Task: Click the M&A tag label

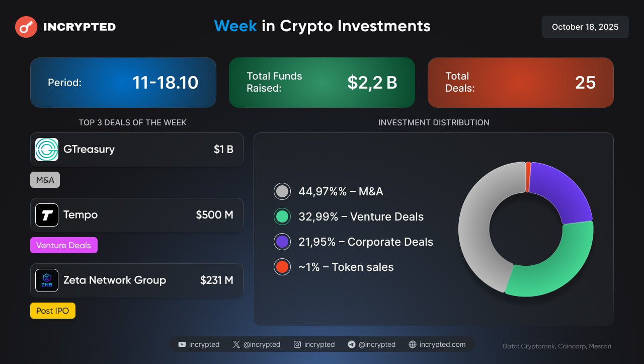Action: pos(45,180)
